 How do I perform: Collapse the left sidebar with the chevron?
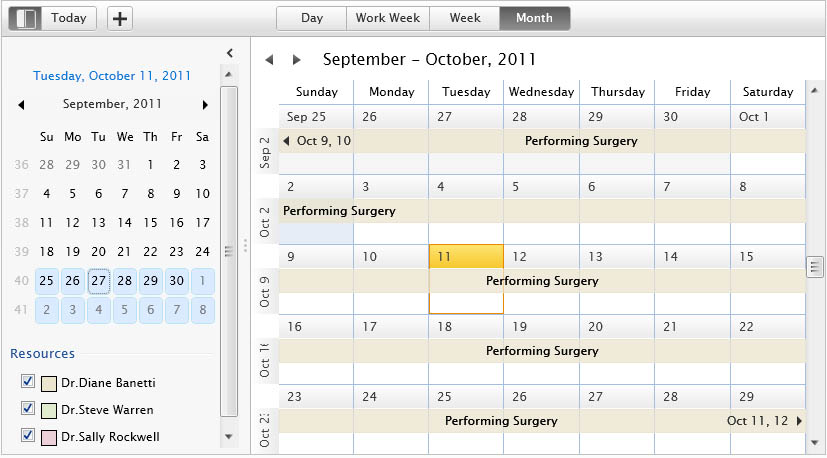[x=229, y=53]
